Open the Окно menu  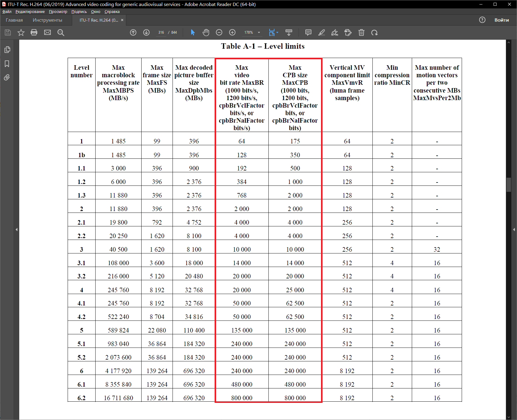pos(96,12)
